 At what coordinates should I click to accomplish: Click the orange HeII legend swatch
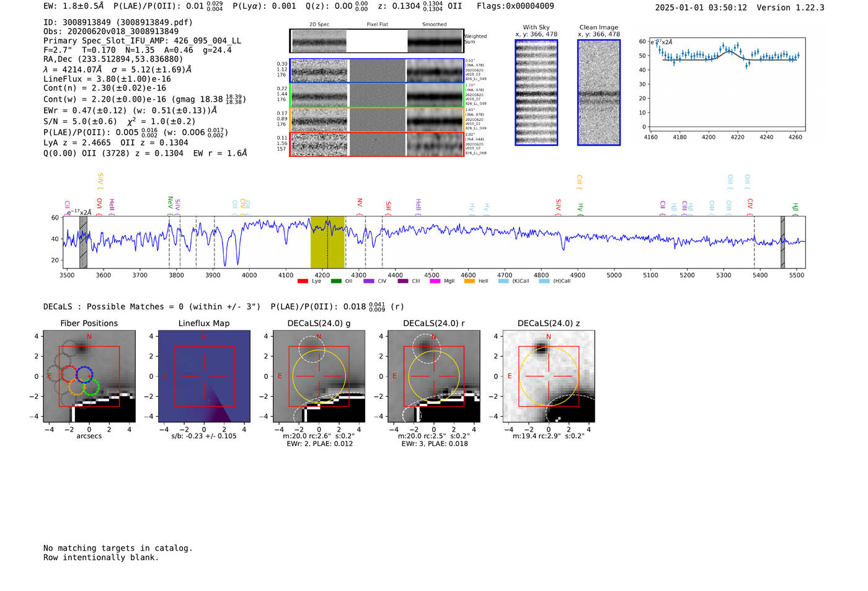pos(469,282)
